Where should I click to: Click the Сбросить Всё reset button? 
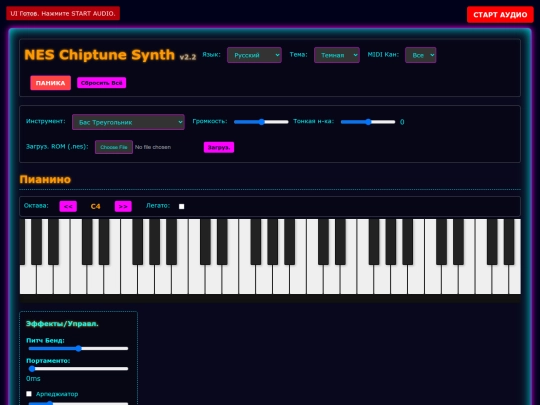[102, 83]
